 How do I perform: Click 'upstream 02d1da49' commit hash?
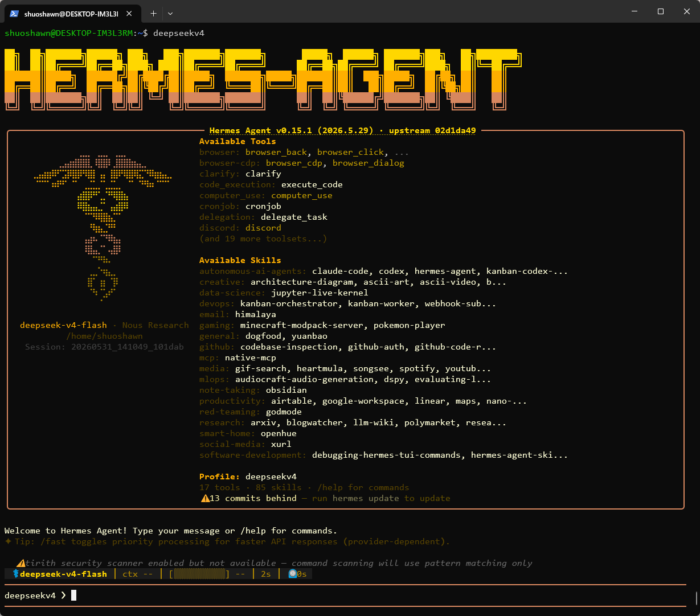[432, 130]
